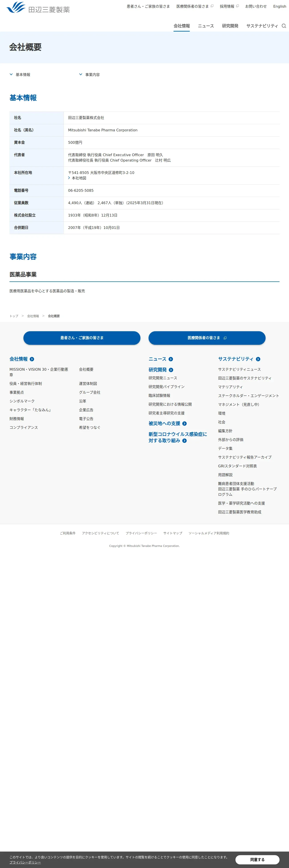Open 用語解説 footer link
The width and height of the screenshot is (289, 868).
(225, 475)
